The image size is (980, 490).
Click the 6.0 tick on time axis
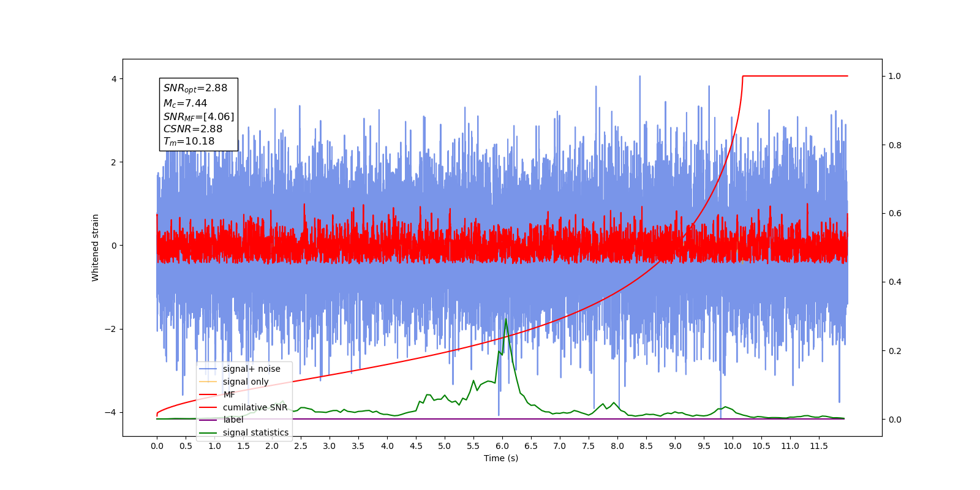(x=502, y=446)
